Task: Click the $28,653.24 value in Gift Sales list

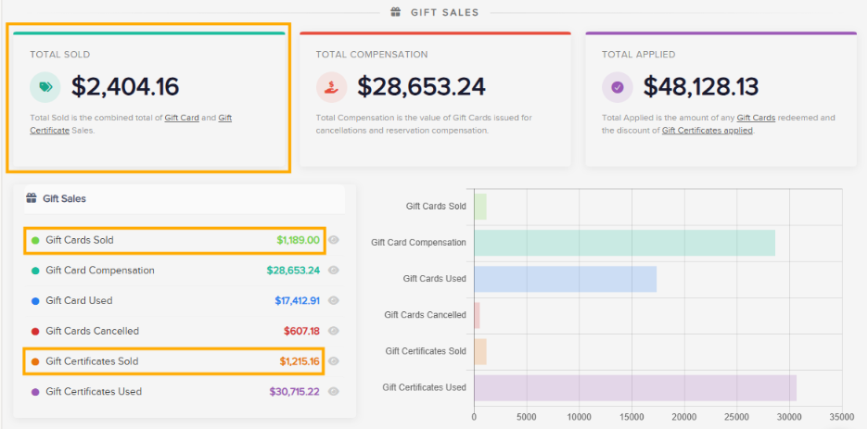Action: 293,271
